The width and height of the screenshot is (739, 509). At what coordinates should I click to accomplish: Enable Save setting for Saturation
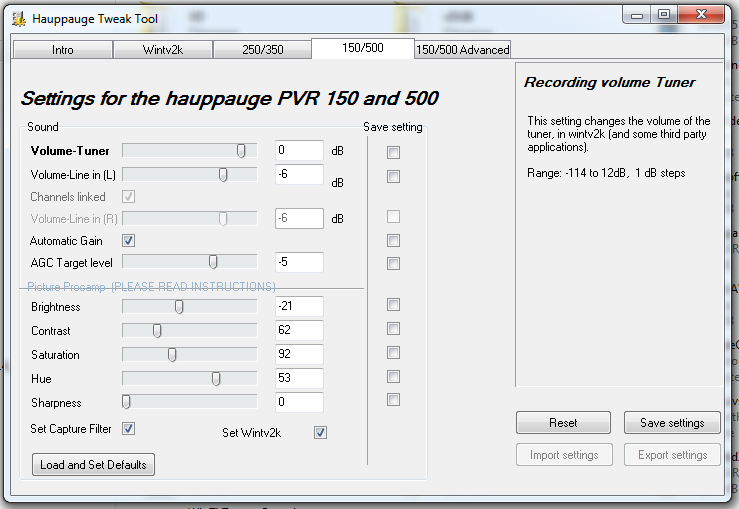[x=393, y=353]
